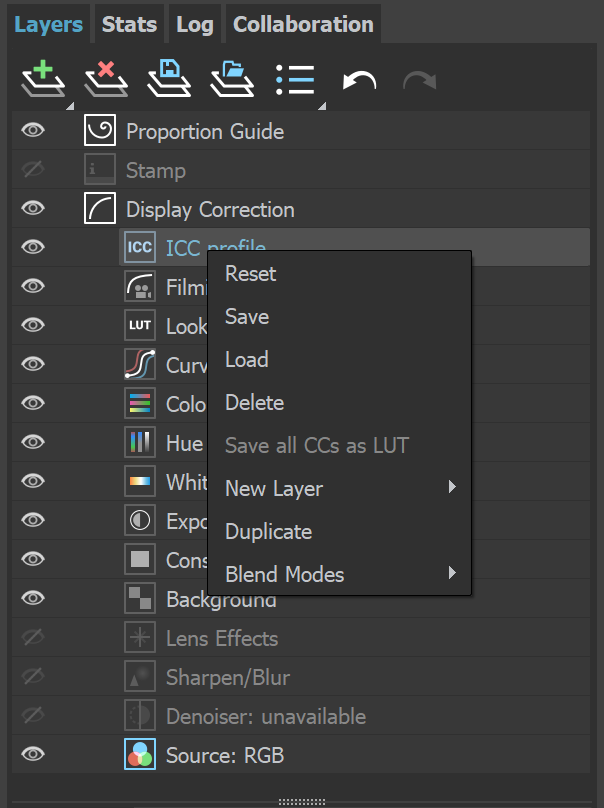The height and width of the screenshot is (808, 604).
Task: Hide the Curves layer eye
Action: (33, 364)
